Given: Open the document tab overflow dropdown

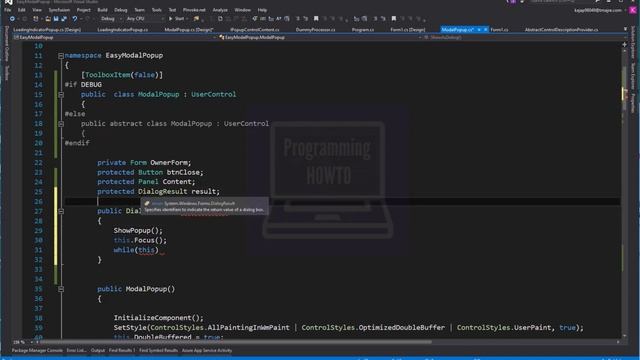Looking at the screenshot, I should (x=625, y=29).
